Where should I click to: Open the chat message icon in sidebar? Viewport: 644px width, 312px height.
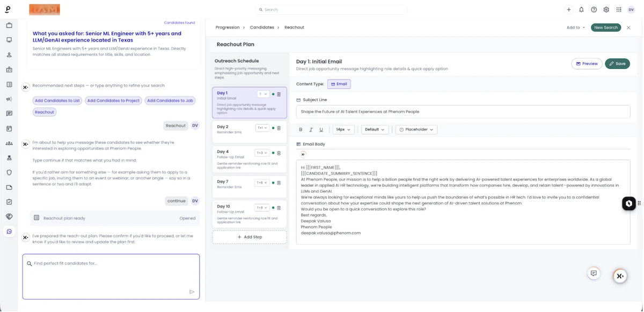point(9,114)
